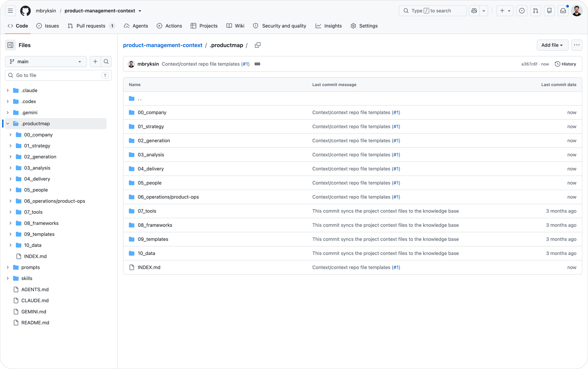Open the repositories icon in top header
This screenshot has width=588, height=369.
[549, 11]
